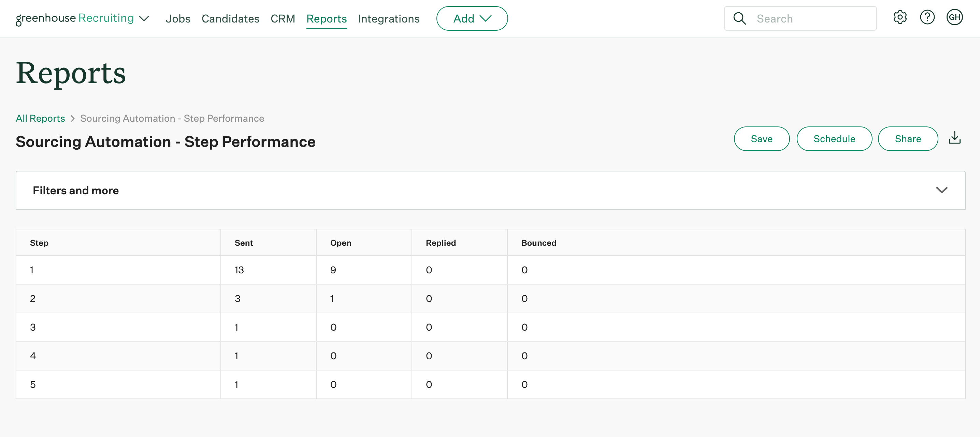This screenshot has width=980, height=437.
Task: Select the Schedule report tab
Action: click(834, 138)
